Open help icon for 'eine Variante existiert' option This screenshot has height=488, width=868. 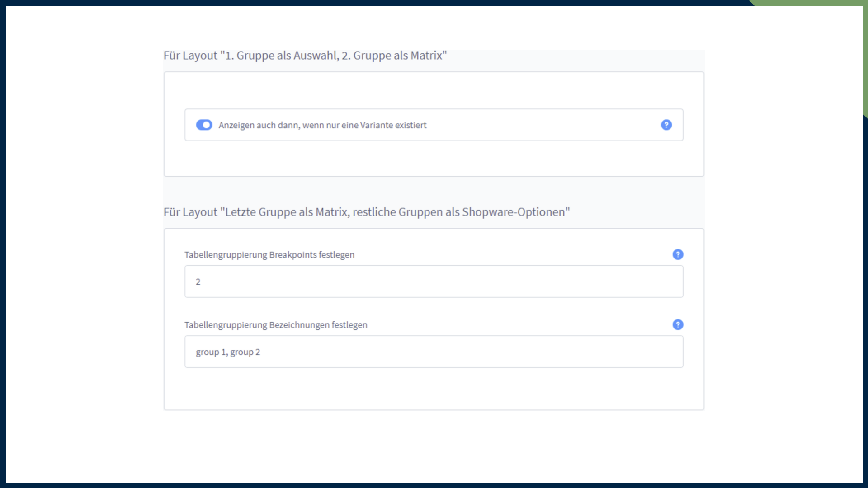coord(666,125)
